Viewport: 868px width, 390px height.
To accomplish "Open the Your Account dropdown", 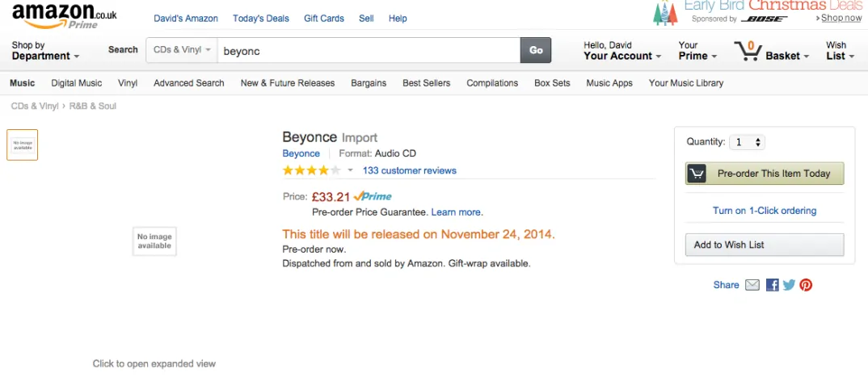I will point(622,51).
